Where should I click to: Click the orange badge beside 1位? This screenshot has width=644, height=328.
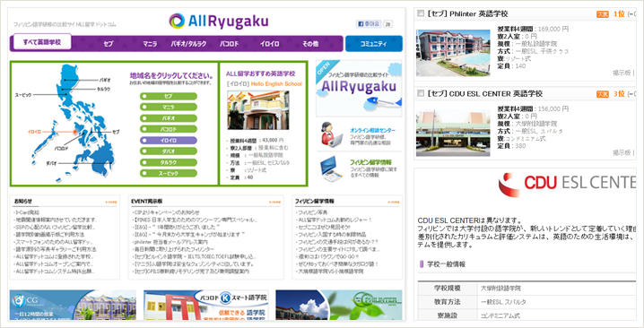[x=602, y=14]
